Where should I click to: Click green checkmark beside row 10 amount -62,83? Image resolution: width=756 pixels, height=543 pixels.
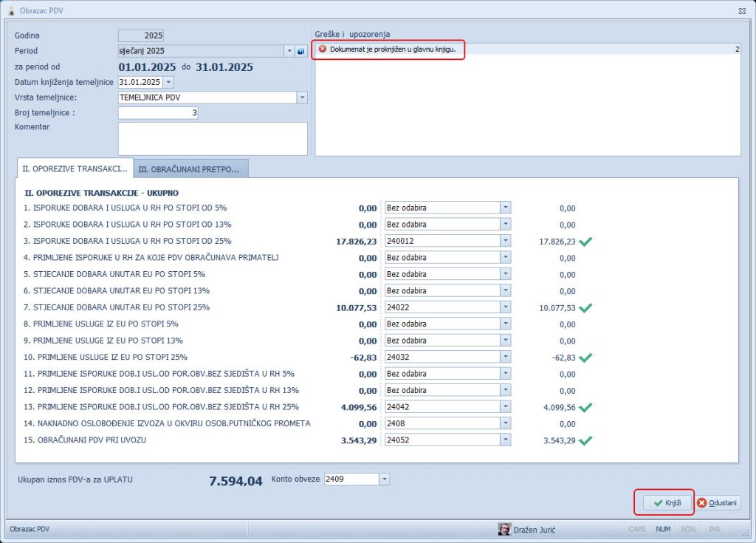pyautogui.click(x=587, y=358)
